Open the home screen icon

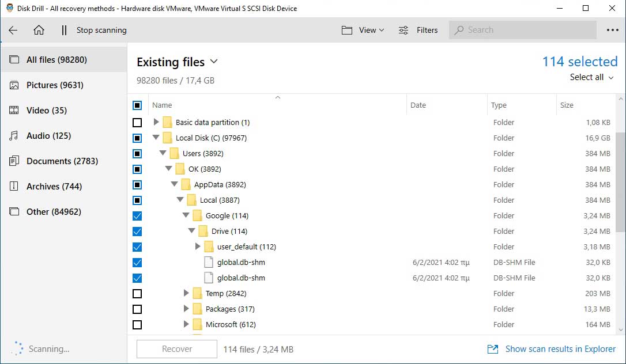[39, 30]
